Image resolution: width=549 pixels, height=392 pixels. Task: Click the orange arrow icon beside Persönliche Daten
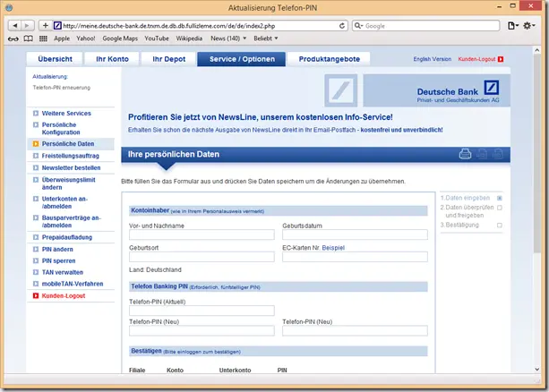pyautogui.click(x=36, y=144)
